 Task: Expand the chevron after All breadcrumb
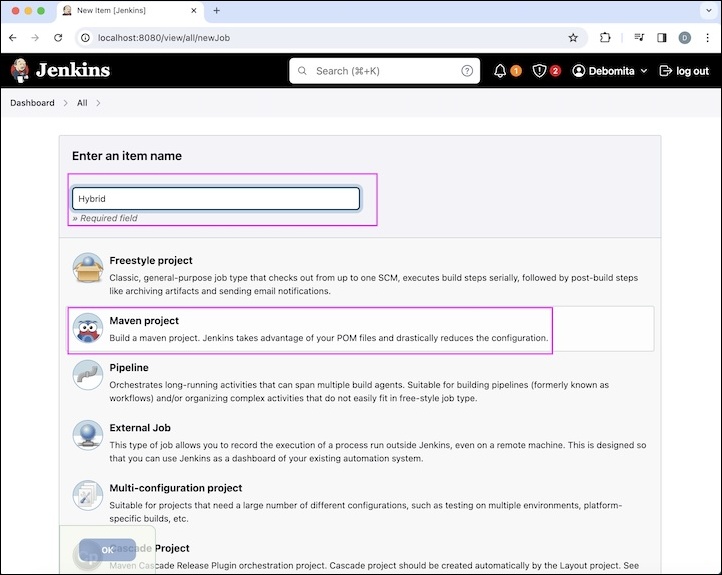pos(98,103)
